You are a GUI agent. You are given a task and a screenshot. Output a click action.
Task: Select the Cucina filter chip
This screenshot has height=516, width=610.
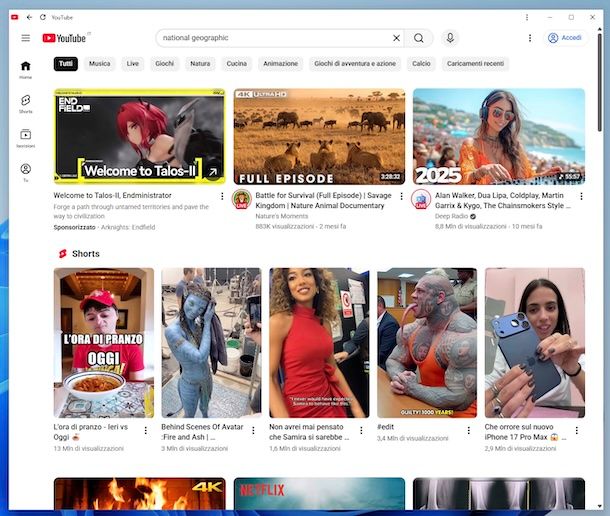pyautogui.click(x=237, y=63)
